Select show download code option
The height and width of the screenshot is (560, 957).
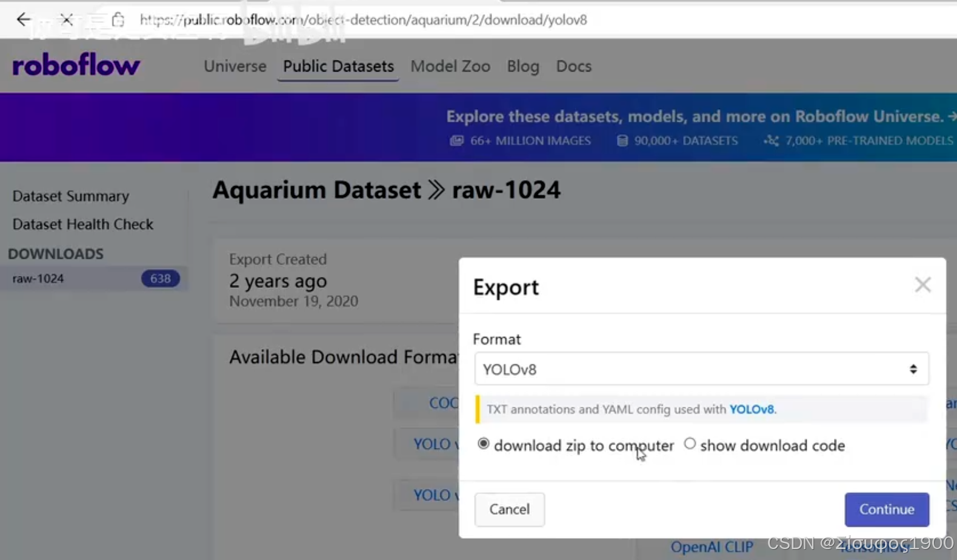pyautogui.click(x=690, y=444)
